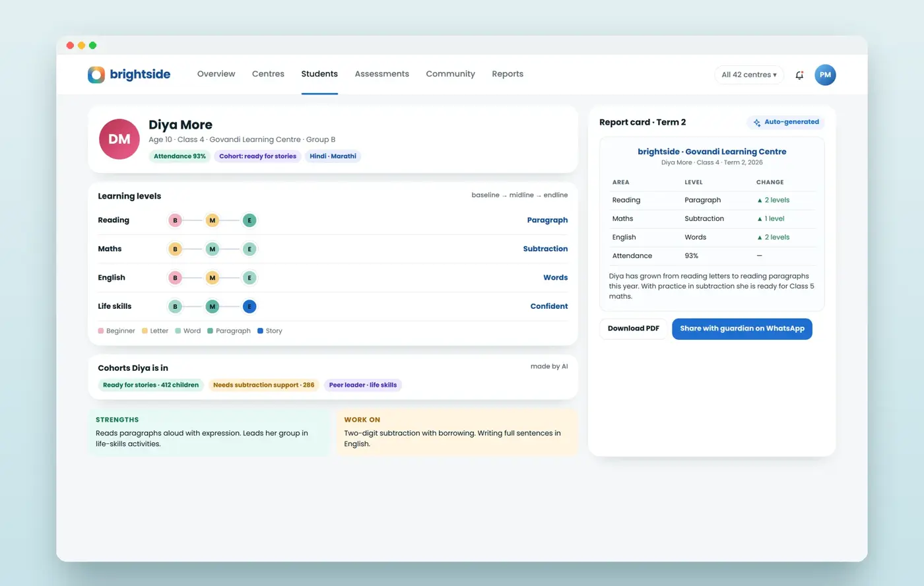Select Life skills endline E marker
This screenshot has height=586, width=924.
point(249,307)
